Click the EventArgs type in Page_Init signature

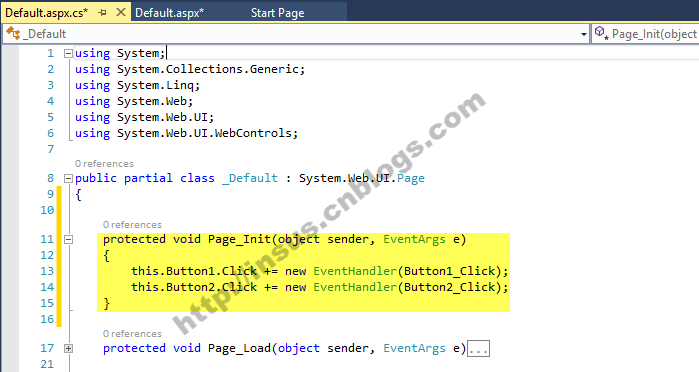pos(414,240)
